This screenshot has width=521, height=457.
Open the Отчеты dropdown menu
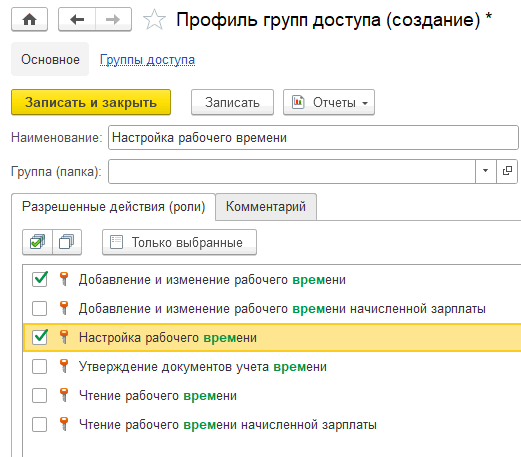[329, 102]
